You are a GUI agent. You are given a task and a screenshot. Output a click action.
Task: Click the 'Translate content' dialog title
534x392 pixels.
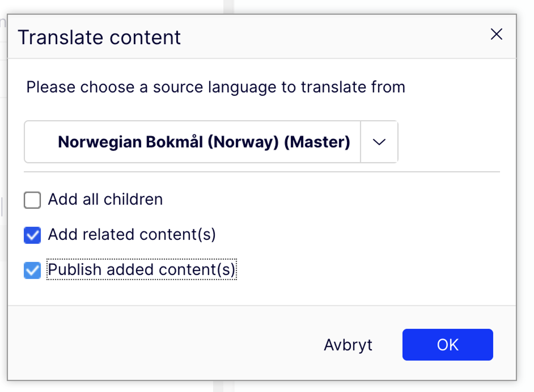point(99,37)
